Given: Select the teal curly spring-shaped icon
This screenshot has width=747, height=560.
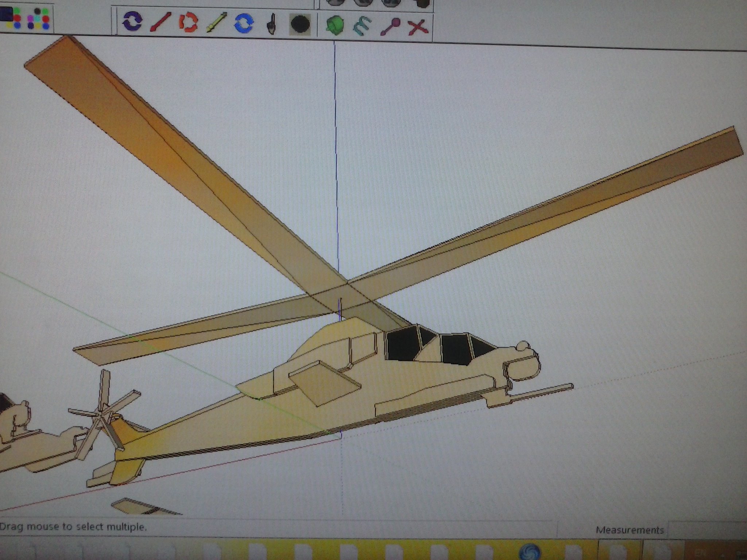Looking at the screenshot, I should tap(362, 26).
